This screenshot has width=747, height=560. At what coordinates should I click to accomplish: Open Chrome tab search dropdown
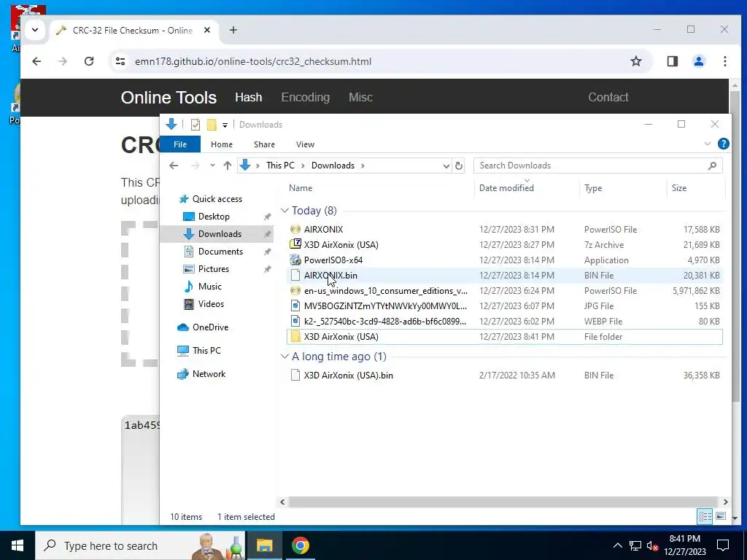pyautogui.click(x=35, y=30)
